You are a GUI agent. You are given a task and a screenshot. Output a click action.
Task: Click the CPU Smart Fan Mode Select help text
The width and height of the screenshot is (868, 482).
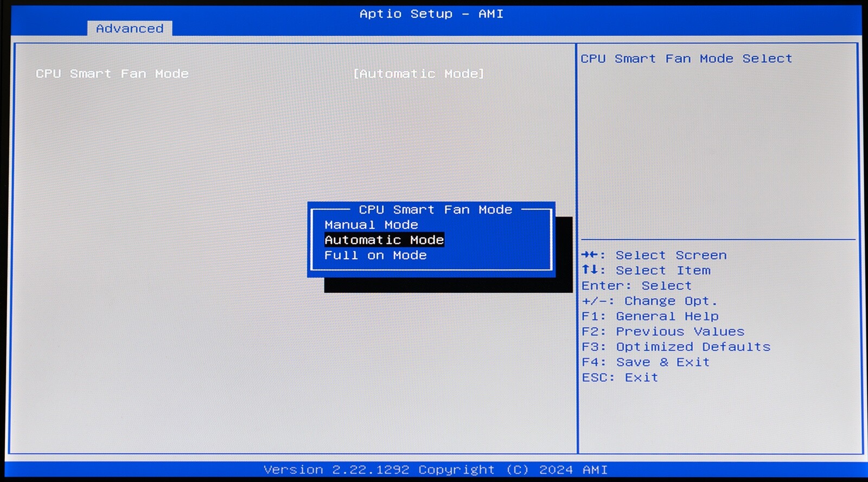pyautogui.click(x=686, y=59)
